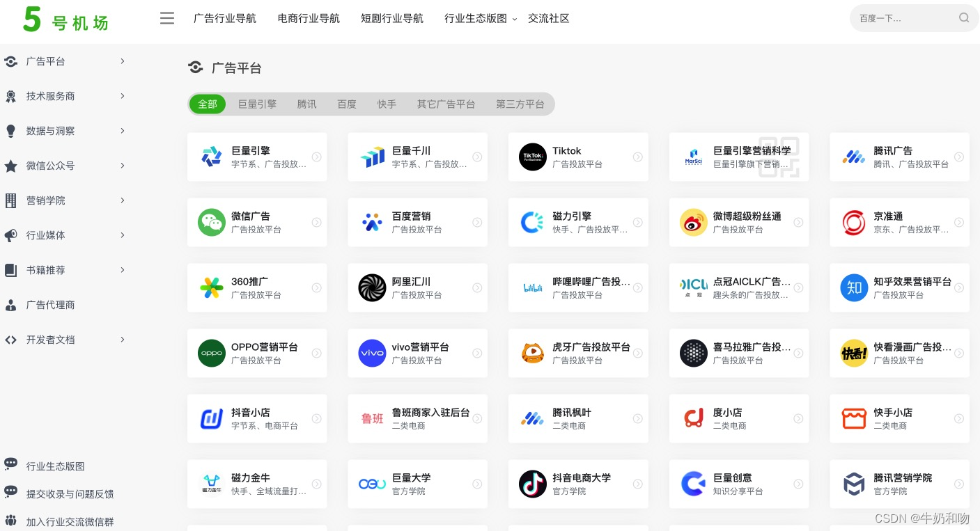Click the 阿里汇川 swirl logo
This screenshot has height=531, width=980.
pos(372,288)
